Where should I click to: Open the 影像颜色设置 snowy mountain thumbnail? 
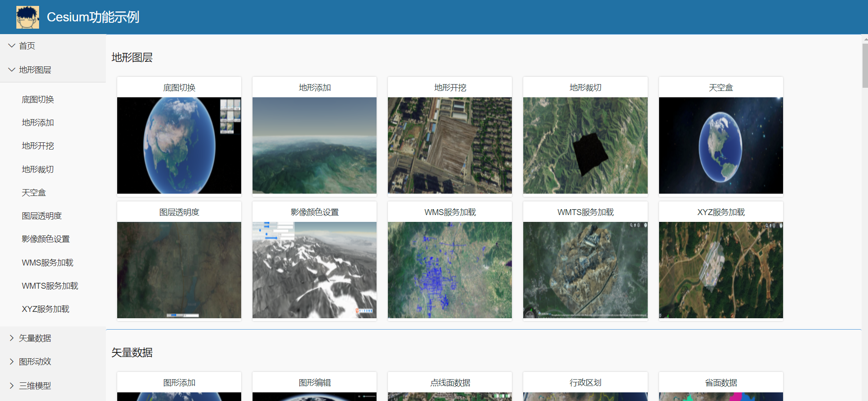coord(314,270)
